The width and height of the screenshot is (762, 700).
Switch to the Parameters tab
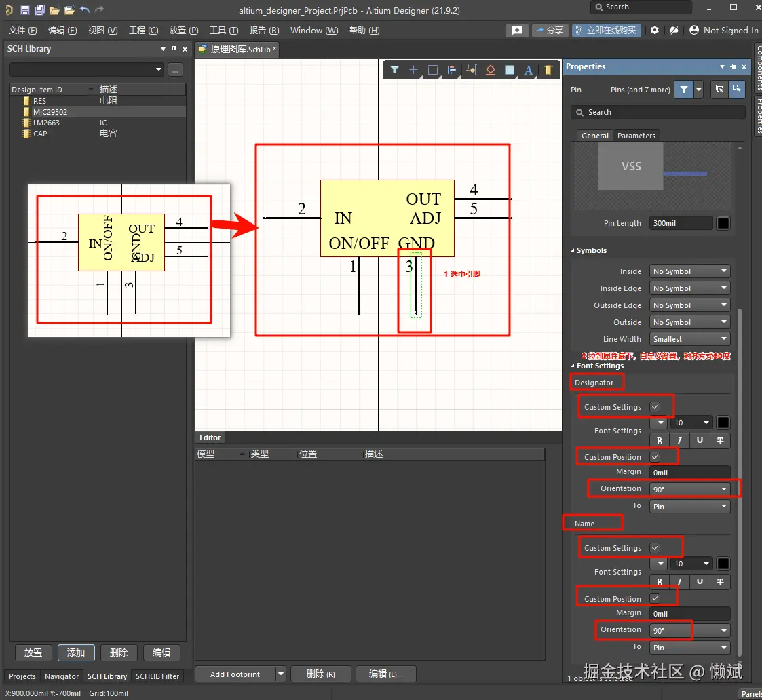[x=636, y=136]
